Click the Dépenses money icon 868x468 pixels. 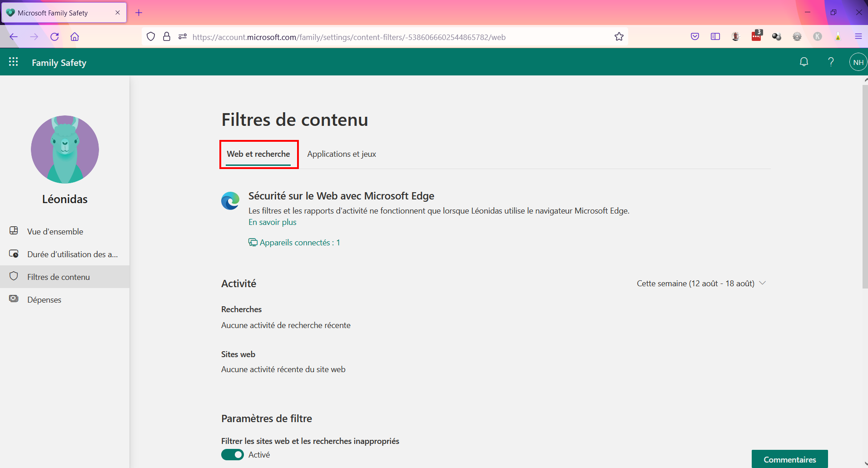click(14, 299)
